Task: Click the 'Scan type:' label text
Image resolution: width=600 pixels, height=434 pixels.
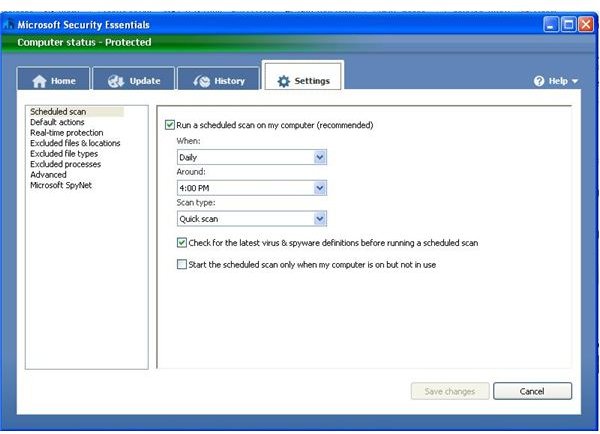Action: pos(196,202)
